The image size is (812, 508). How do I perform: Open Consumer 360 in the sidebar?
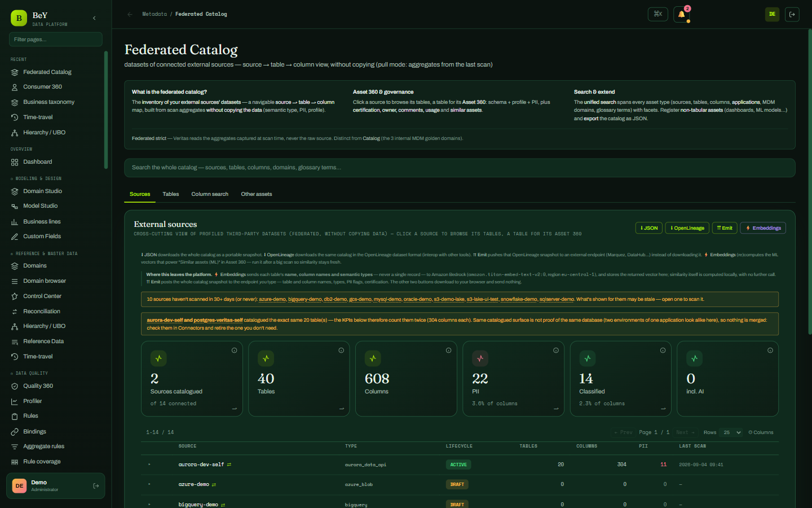pyautogui.click(x=42, y=87)
